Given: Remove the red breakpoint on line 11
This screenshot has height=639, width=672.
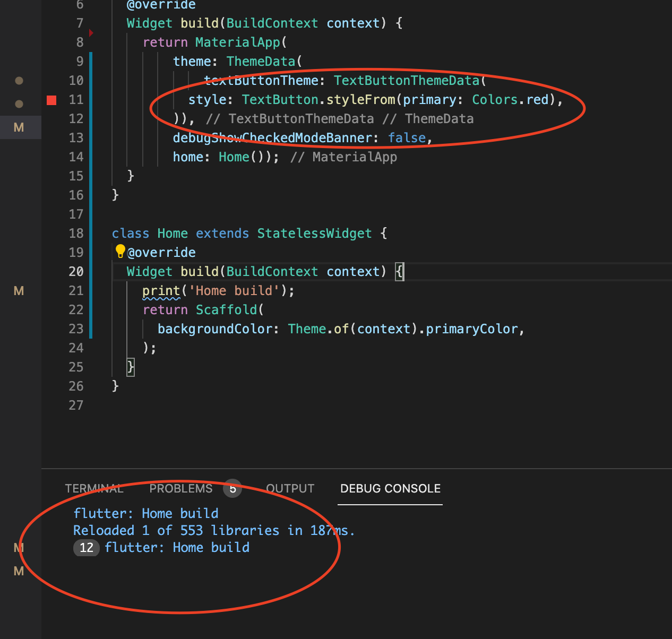Looking at the screenshot, I should click(51, 100).
